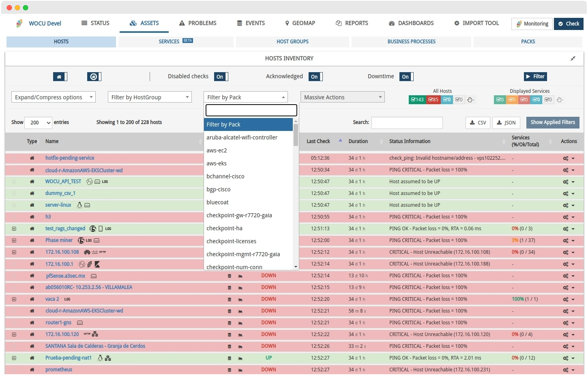Open the PROBLEMS menu
Screen dimensions: 588x375
point(198,24)
